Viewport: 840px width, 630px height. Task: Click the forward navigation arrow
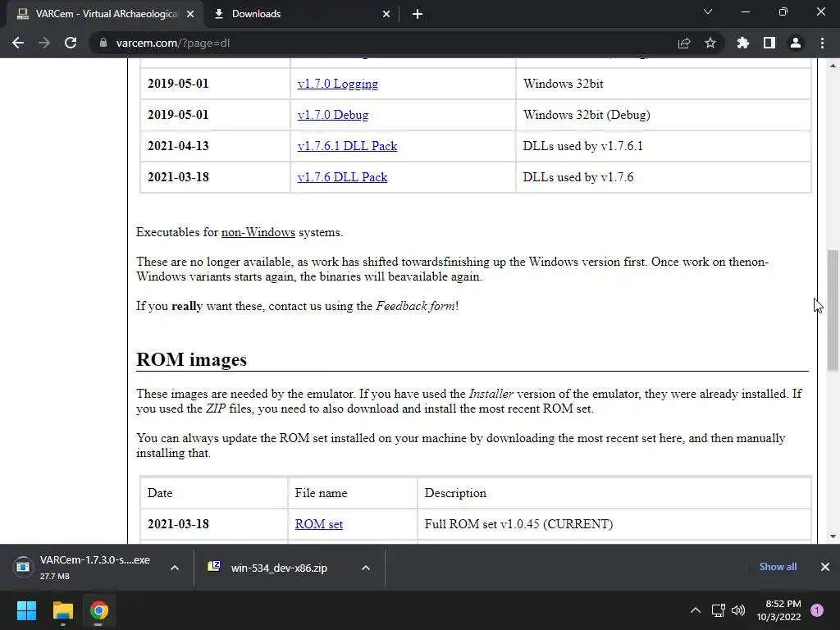(44, 43)
